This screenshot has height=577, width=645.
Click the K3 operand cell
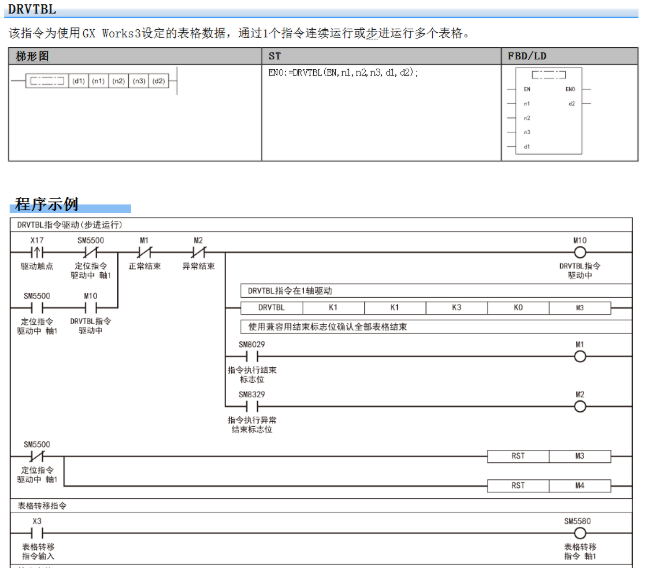(457, 308)
